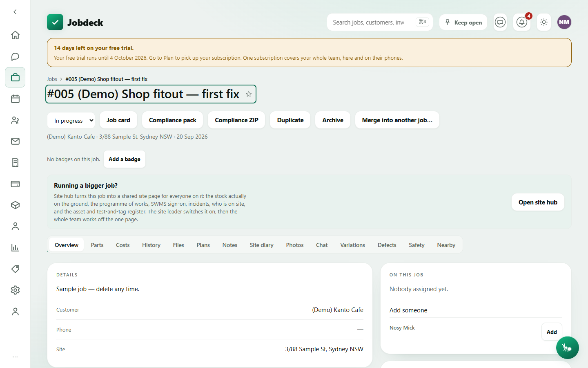Open notifications bell with 4 badge
The height and width of the screenshot is (368, 588).
point(522,22)
